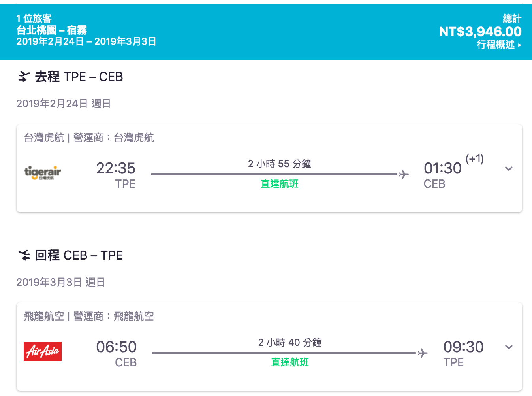Viewport: 532px width, 396px height.
Task: Click the 09:30 TPE arrival time
Action: (463, 347)
